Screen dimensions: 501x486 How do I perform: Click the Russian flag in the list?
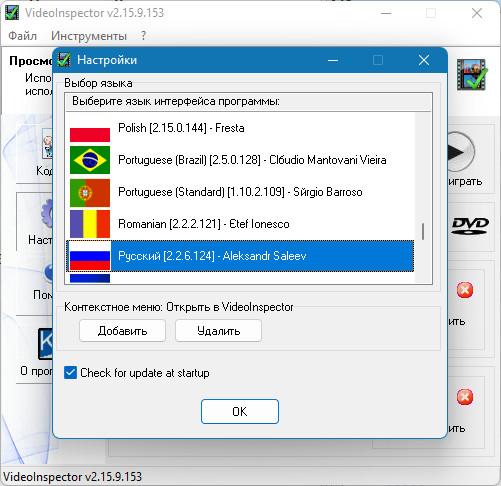90,256
